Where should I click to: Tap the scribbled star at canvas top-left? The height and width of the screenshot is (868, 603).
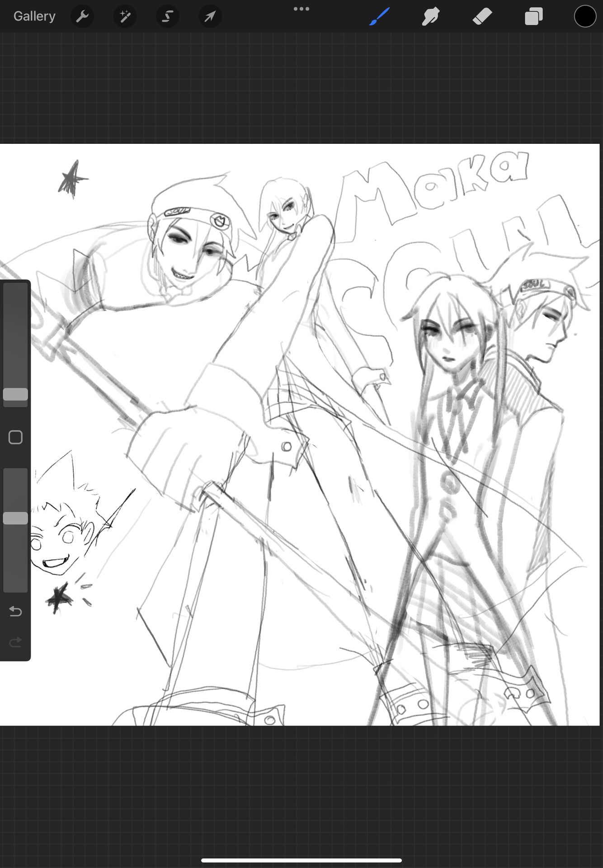72,180
